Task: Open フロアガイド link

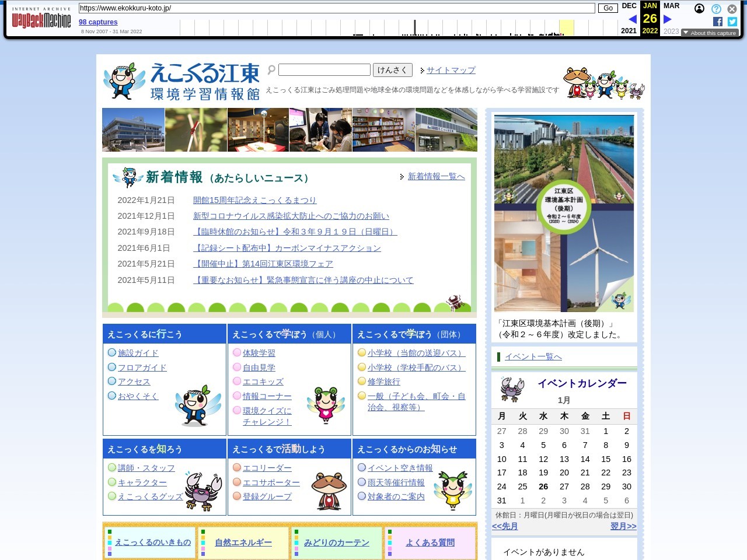Action: point(142,367)
